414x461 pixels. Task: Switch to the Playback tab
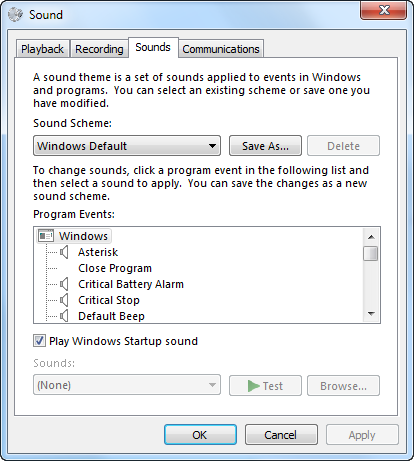click(43, 49)
